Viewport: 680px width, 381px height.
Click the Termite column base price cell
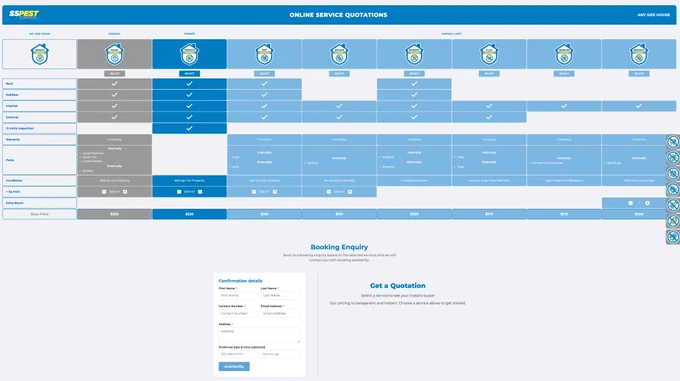pos(190,214)
